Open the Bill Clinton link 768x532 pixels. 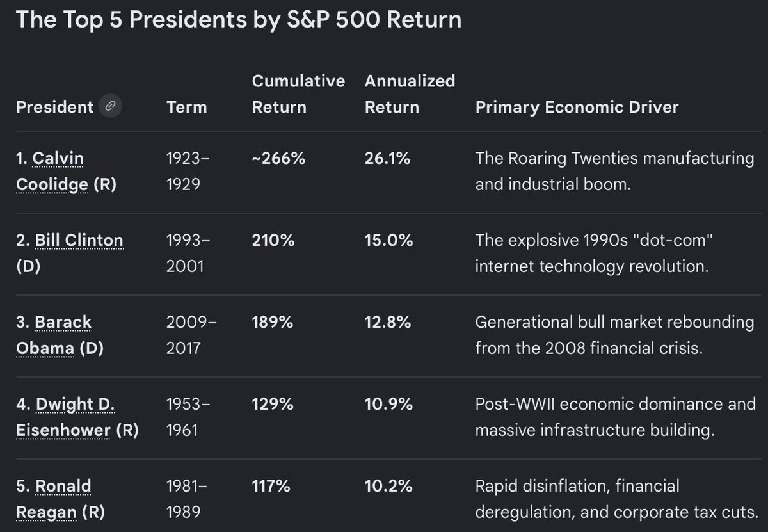77,240
